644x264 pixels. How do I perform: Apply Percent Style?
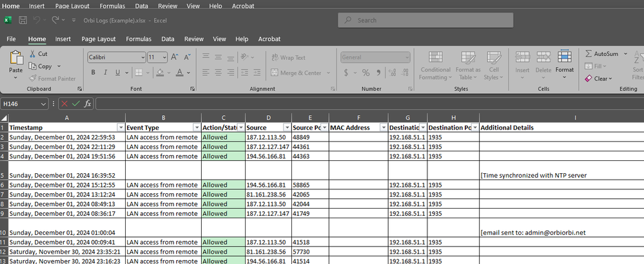[x=366, y=73]
